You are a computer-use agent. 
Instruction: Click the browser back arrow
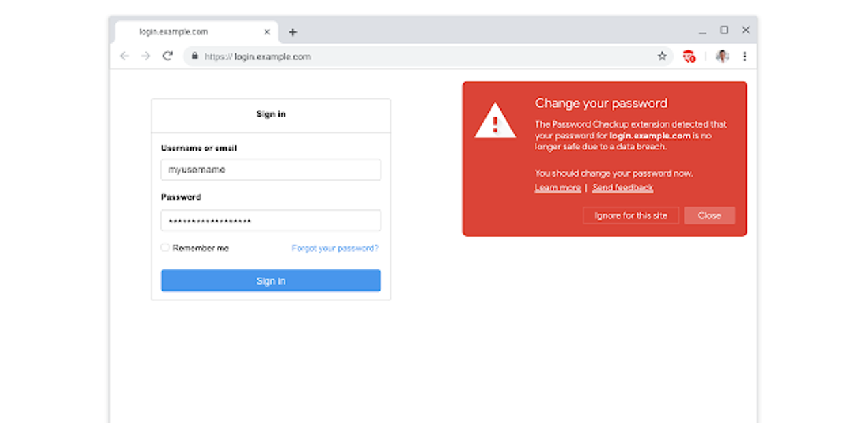(124, 56)
